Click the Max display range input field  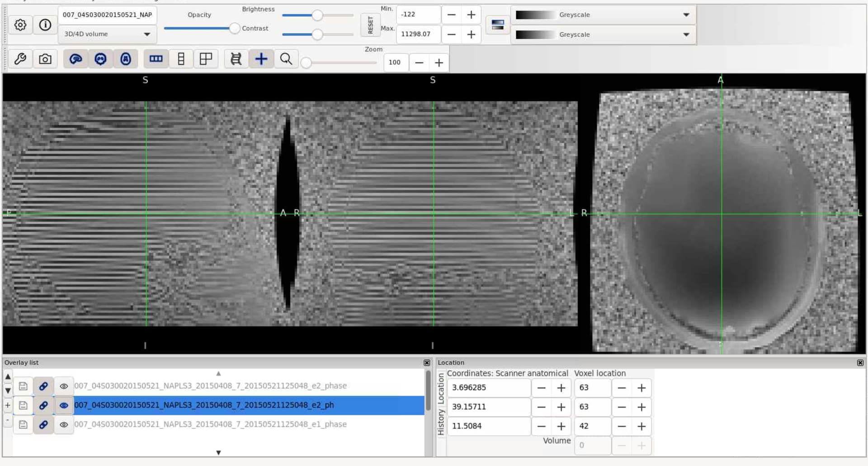(x=418, y=34)
